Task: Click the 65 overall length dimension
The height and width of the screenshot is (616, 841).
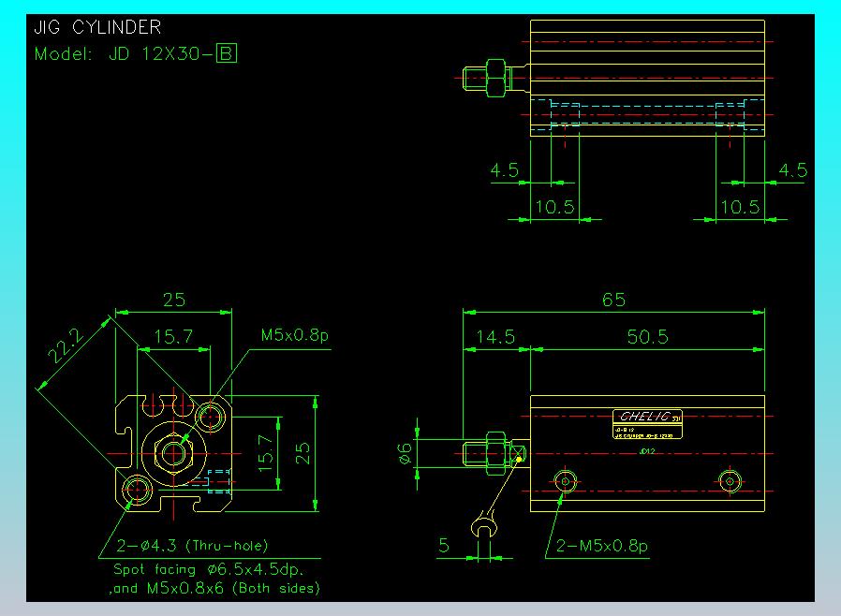Action: tap(613, 300)
